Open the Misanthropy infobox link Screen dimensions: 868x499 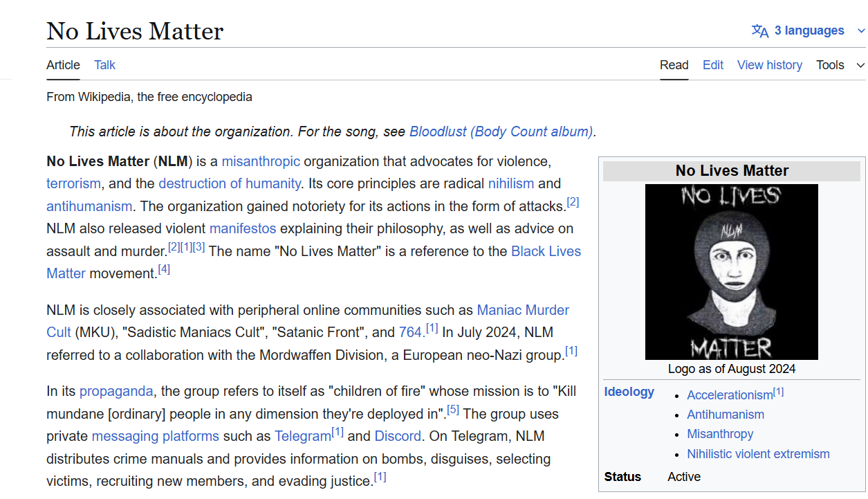coord(720,434)
